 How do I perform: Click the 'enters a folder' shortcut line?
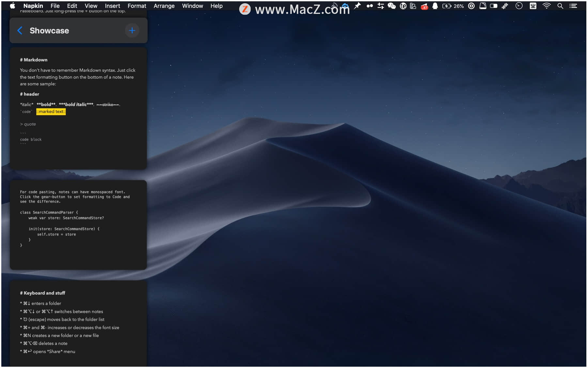pos(40,303)
